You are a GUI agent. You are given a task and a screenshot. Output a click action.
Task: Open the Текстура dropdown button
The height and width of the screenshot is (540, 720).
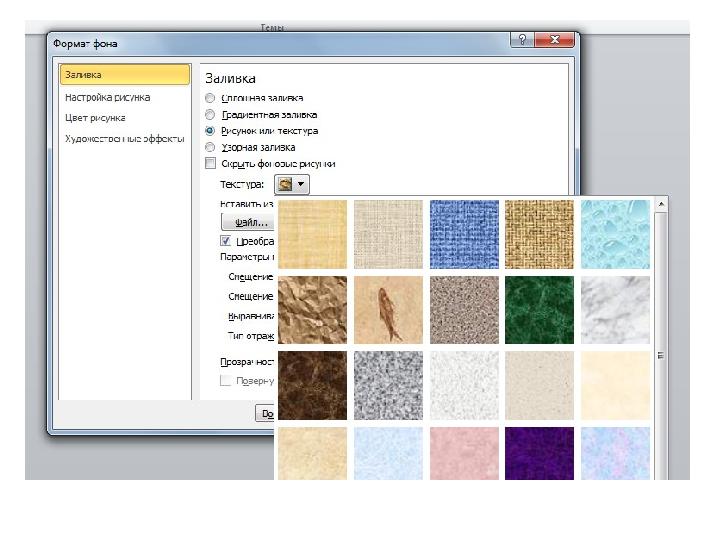(x=292, y=185)
